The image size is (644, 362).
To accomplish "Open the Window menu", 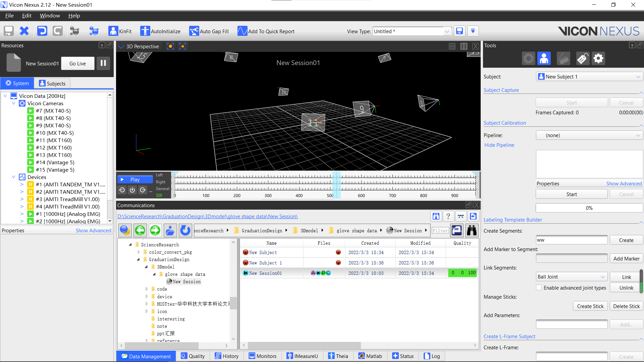I will coord(50,15).
